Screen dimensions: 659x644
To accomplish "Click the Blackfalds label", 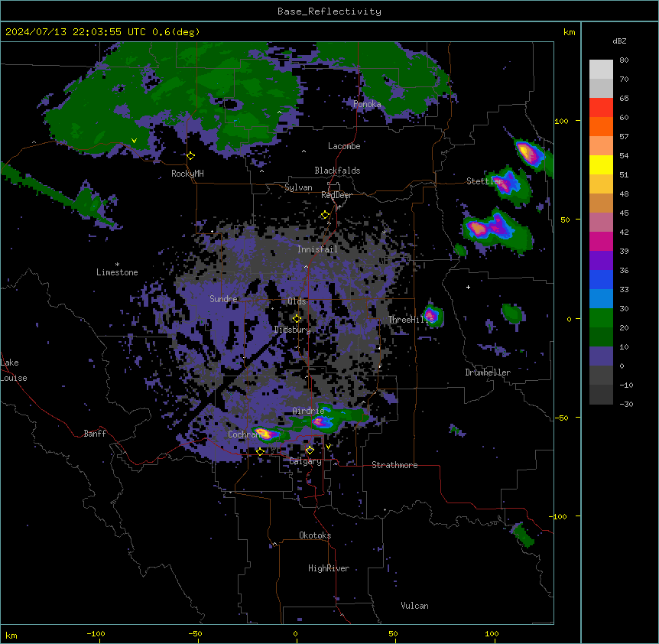I will point(337,171).
